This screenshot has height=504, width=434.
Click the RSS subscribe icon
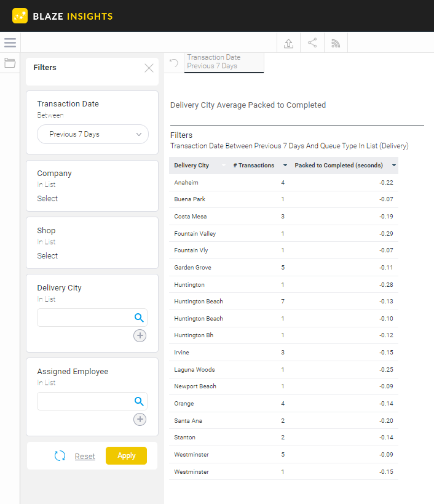pyautogui.click(x=336, y=43)
